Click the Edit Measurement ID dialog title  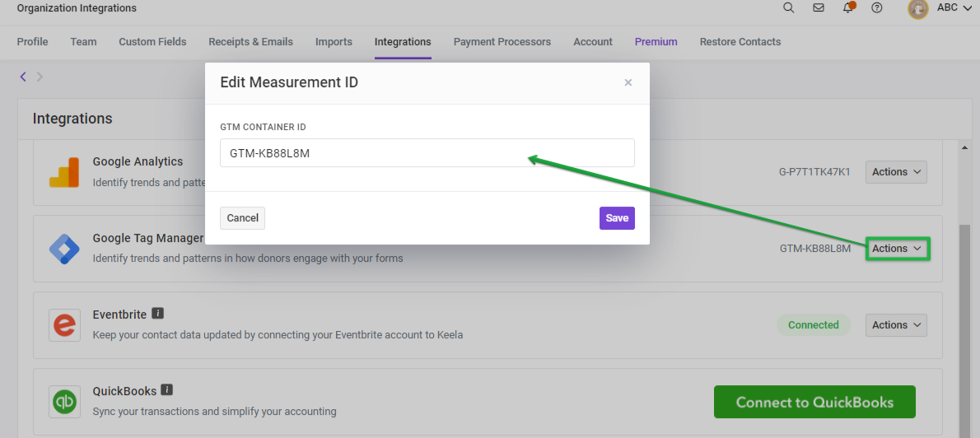(x=289, y=82)
